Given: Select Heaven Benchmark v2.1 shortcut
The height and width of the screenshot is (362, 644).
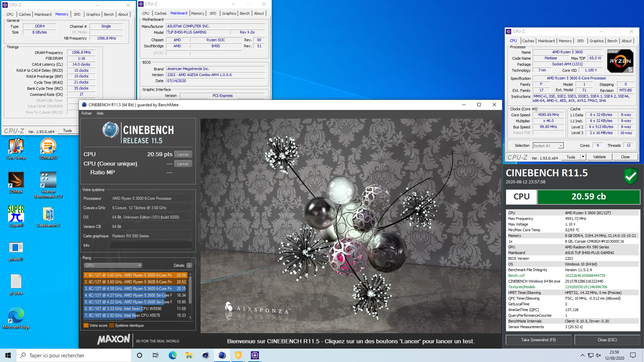Looking at the screenshot, I should click(48, 185).
